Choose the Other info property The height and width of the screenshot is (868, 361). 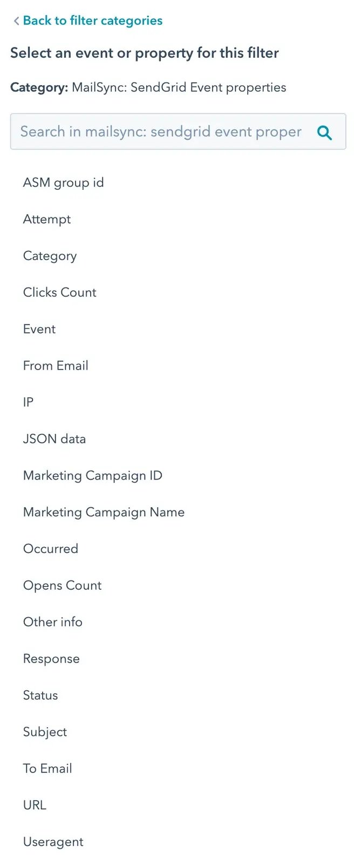pos(53,622)
